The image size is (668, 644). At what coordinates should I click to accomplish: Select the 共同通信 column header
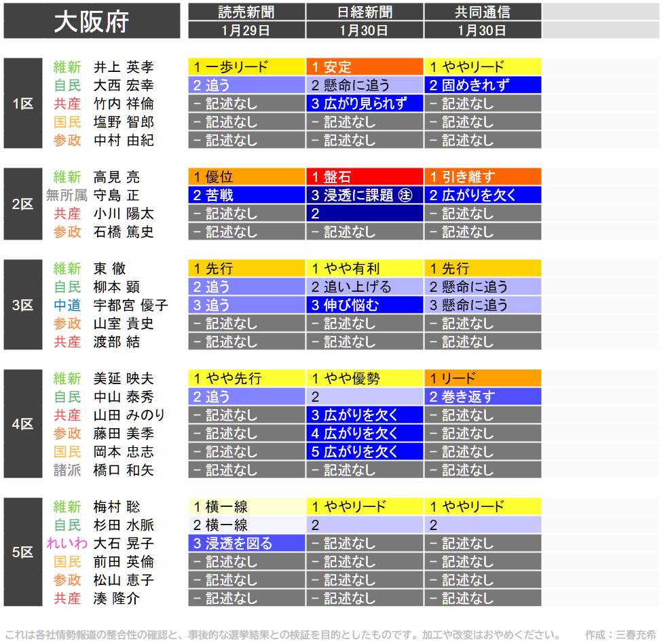483,12
